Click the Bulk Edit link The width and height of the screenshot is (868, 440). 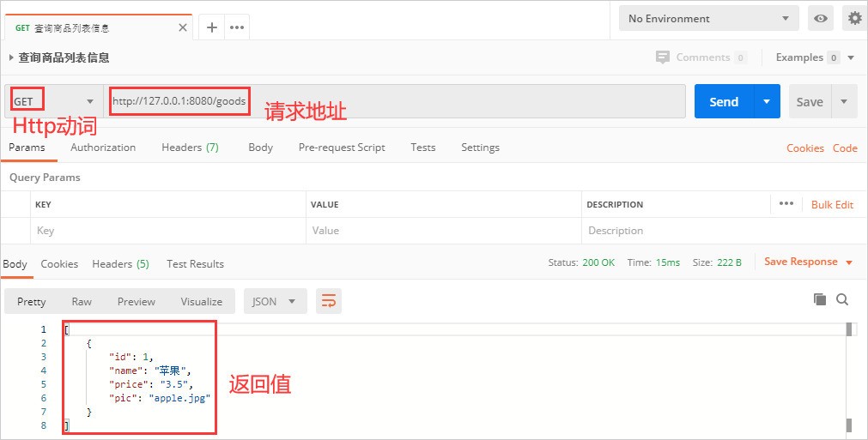pyautogui.click(x=832, y=204)
